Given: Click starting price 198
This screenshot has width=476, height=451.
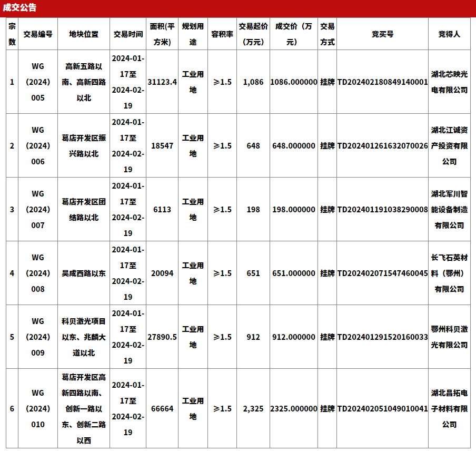Looking at the screenshot, I should [x=253, y=210].
